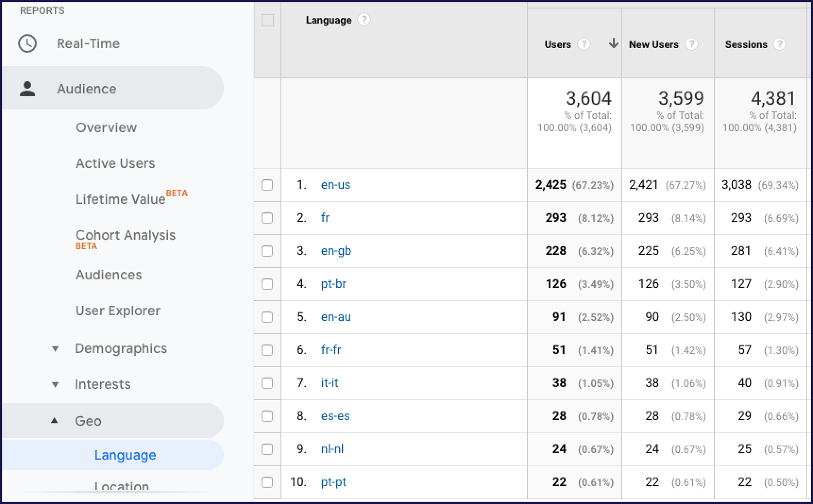Image resolution: width=813 pixels, height=504 pixels.
Task: Click the Audience person icon
Action: coord(27,89)
